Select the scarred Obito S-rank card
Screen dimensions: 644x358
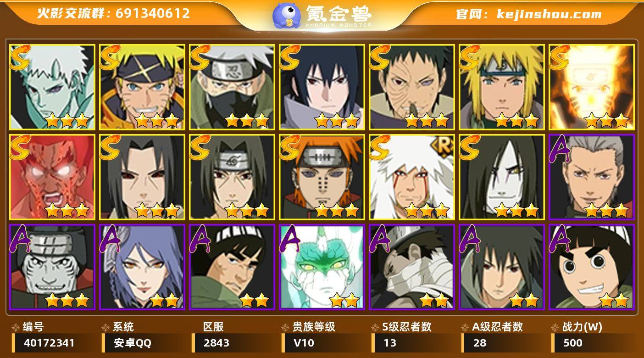(412, 87)
